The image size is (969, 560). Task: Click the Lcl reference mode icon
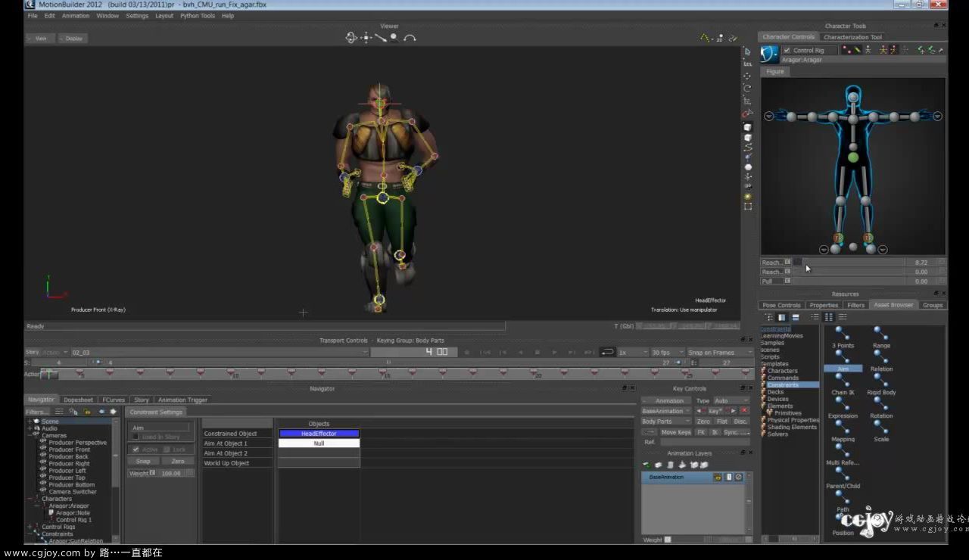click(748, 64)
